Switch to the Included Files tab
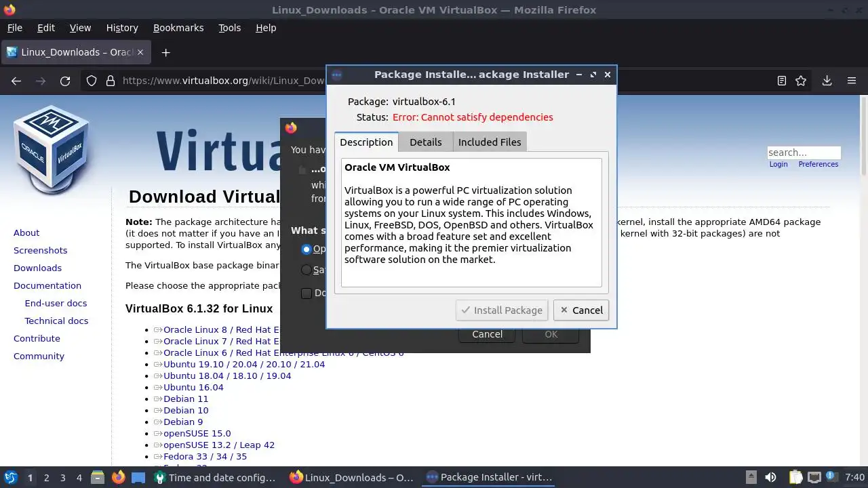Screen dimensions: 868x488 click(490, 142)
